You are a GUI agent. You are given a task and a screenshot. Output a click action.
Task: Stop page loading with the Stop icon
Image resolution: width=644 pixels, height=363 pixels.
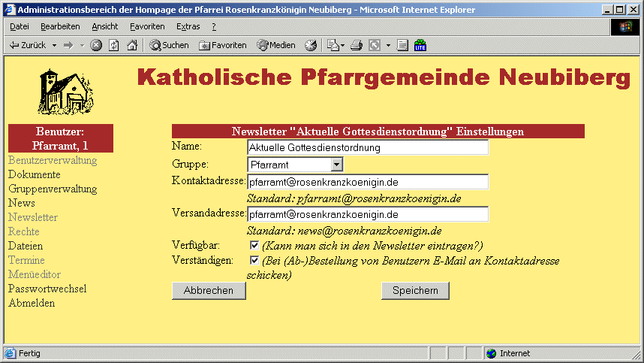point(96,45)
